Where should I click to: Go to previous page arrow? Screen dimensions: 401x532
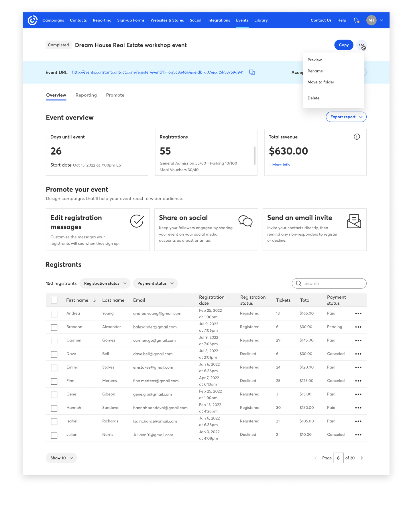[x=315, y=458]
